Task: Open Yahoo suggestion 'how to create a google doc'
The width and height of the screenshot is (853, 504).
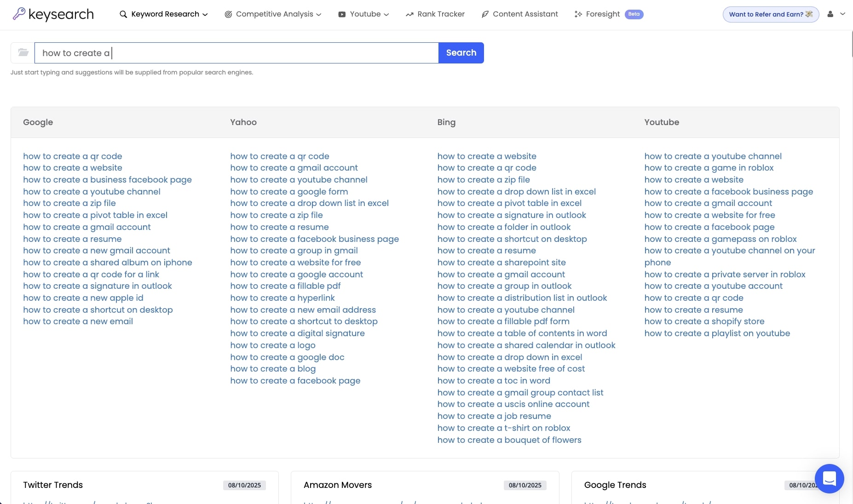Action: point(287,357)
